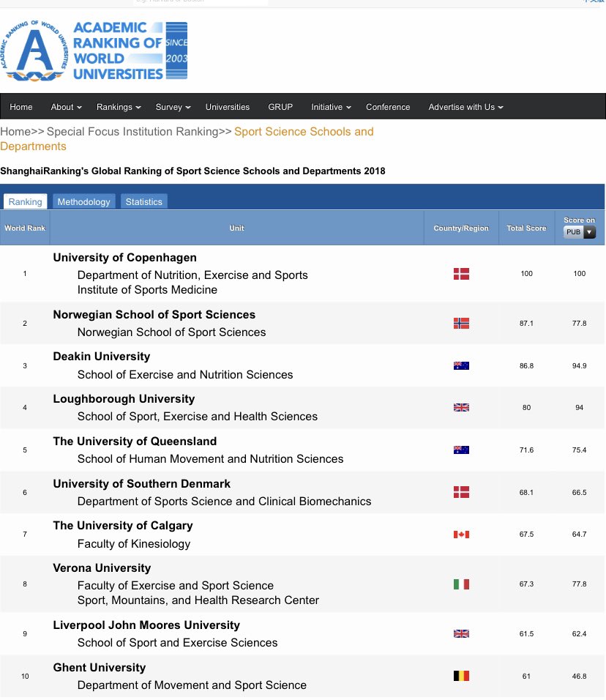Click Italy flag in Verona University row

[461, 584]
